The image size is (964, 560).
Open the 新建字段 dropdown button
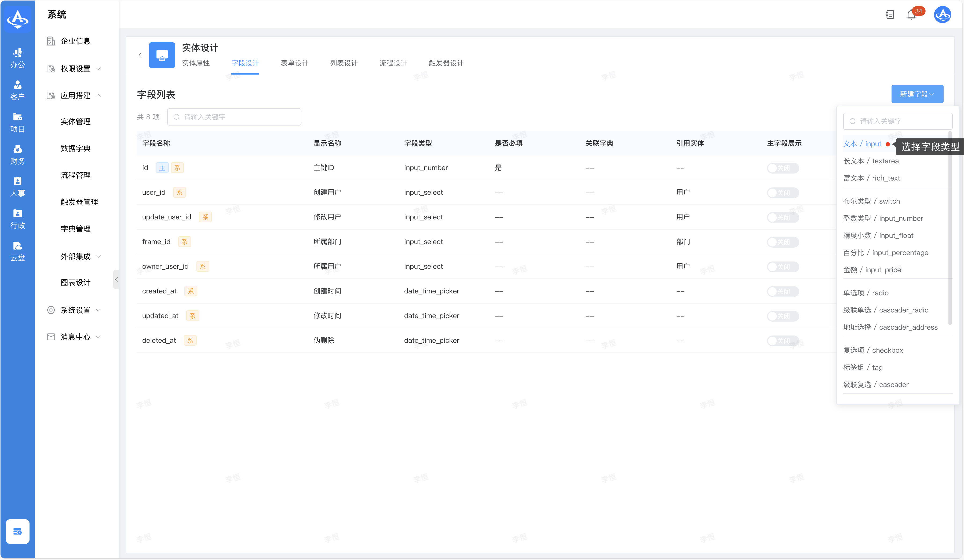coord(917,94)
